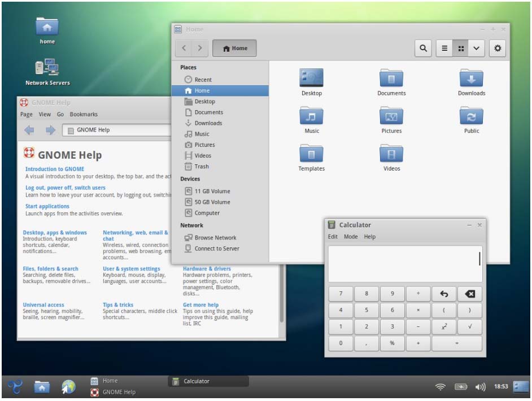Select Home in Places sidebar
Screen dimensions: 532x401
[x=220, y=90]
